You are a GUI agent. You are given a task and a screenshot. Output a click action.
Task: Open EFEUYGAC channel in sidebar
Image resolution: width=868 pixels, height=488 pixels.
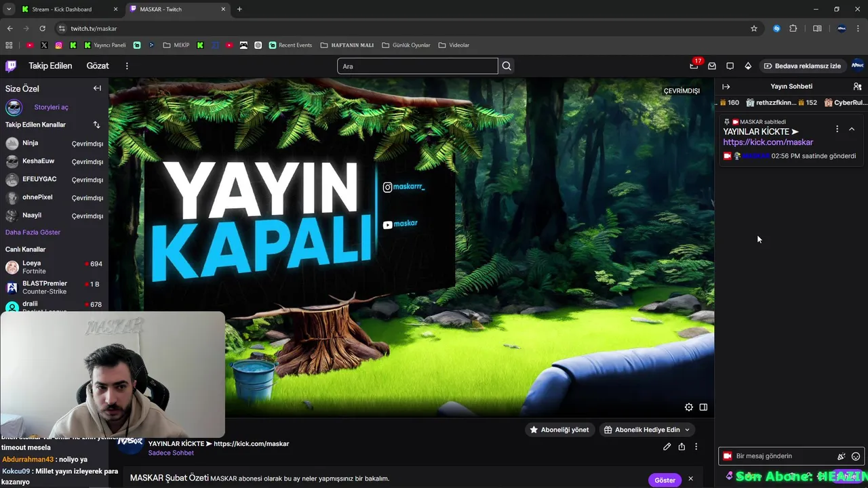[54, 180]
